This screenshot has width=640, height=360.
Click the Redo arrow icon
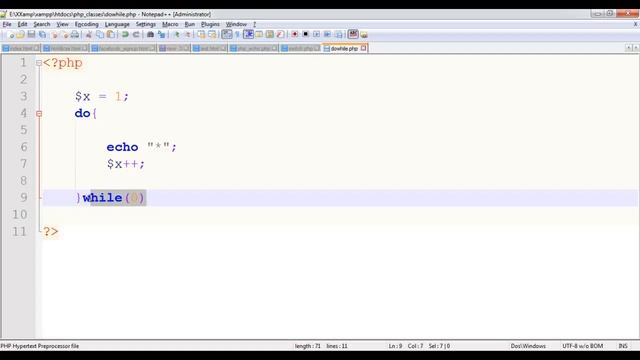[136, 35]
